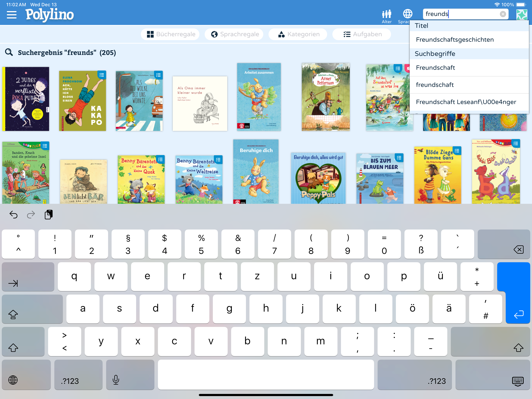The height and width of the screenshot is (399, 532).
Task: Select Freundschaft Leseanf\U00e4nger suggestion
Action: (x=469, y=102)
